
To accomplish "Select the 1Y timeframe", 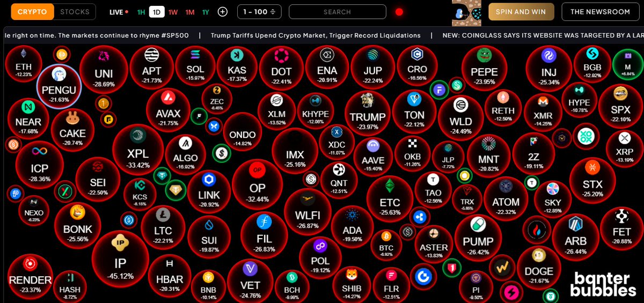I will click(206, 12).
